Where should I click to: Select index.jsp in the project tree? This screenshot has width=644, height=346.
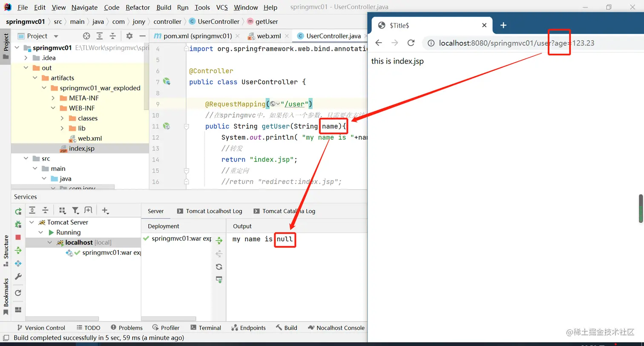(82, 148)
